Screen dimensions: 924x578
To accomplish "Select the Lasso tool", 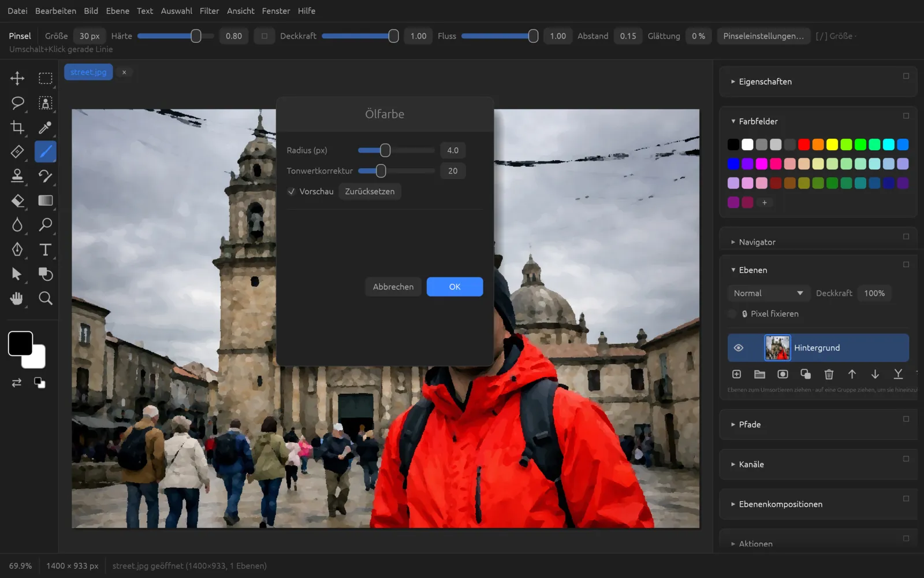I will pos(17,103).
